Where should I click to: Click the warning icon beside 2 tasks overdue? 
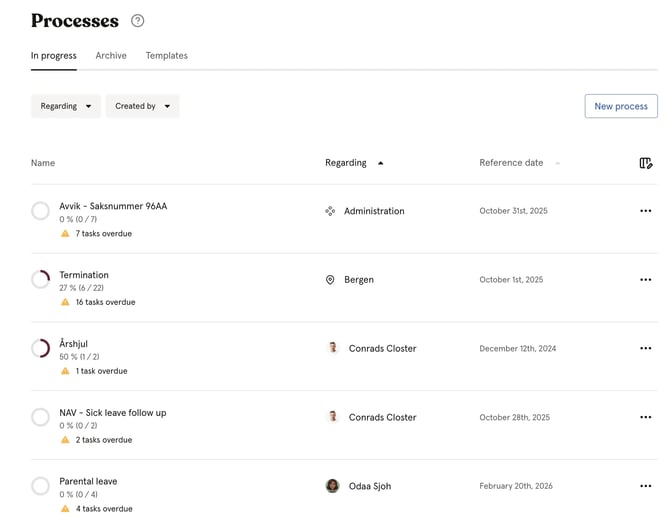[65, 440]
